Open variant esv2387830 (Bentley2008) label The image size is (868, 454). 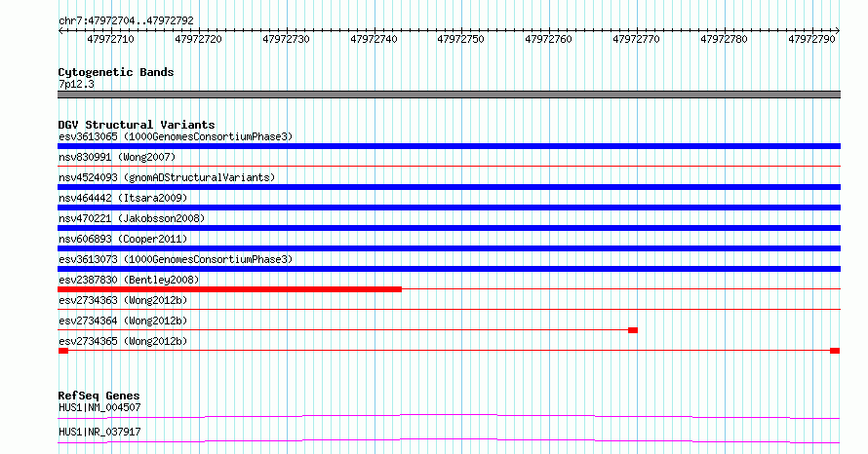[x=129, y=280]
